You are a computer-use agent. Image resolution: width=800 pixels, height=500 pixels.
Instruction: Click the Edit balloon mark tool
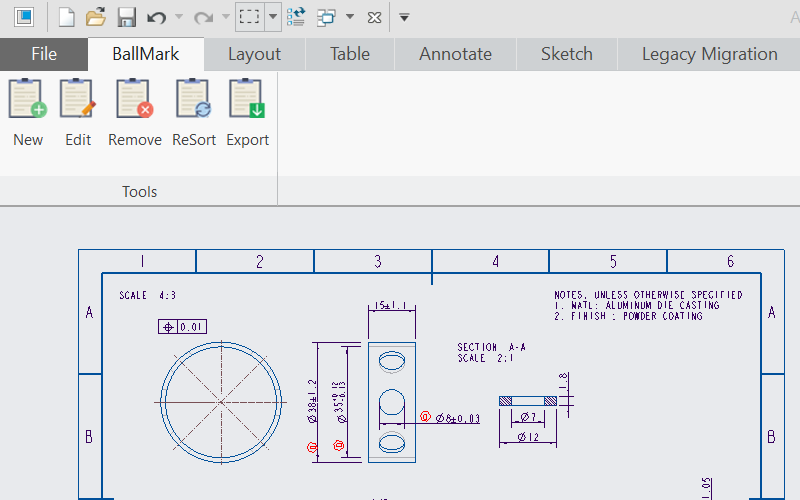(x=78, y=100)
